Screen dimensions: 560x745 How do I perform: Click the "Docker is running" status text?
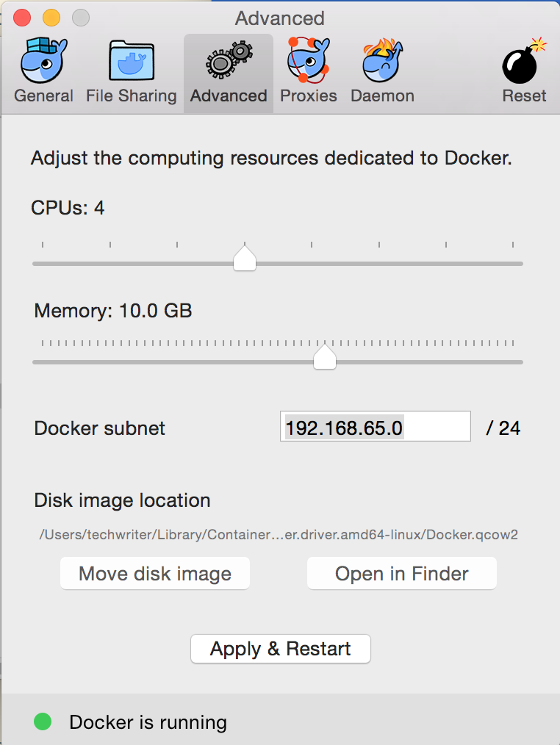click(148, 723)
